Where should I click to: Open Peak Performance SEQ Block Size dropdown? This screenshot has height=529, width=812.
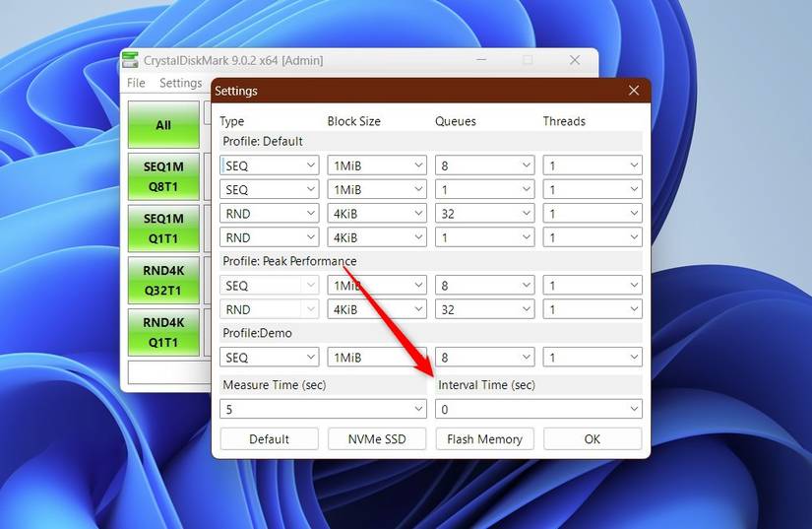[377, 286]
